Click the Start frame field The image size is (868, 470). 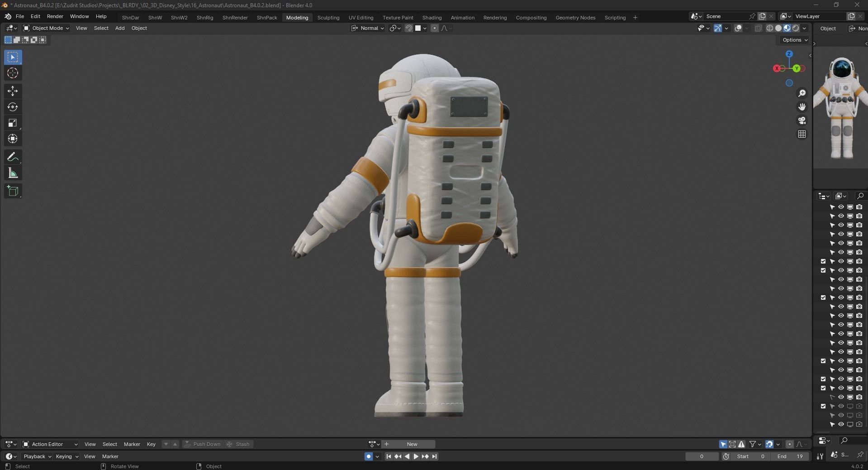(x=751, y=456)
